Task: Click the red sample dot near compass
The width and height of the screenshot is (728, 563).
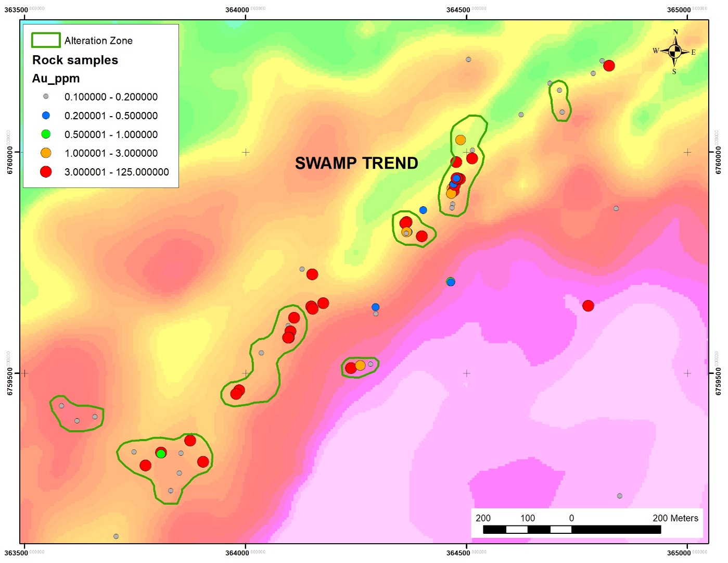Action: pyautogui.click(x=609, y=66)
